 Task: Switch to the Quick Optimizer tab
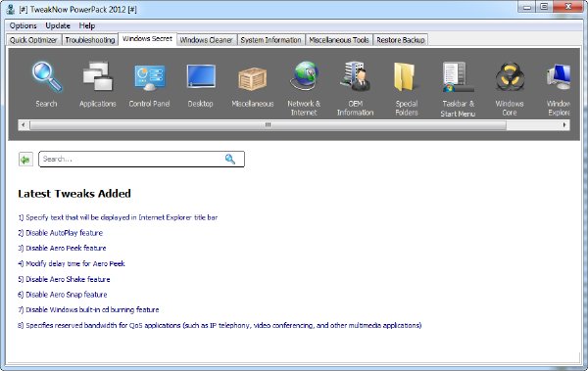tap(33, 40)
